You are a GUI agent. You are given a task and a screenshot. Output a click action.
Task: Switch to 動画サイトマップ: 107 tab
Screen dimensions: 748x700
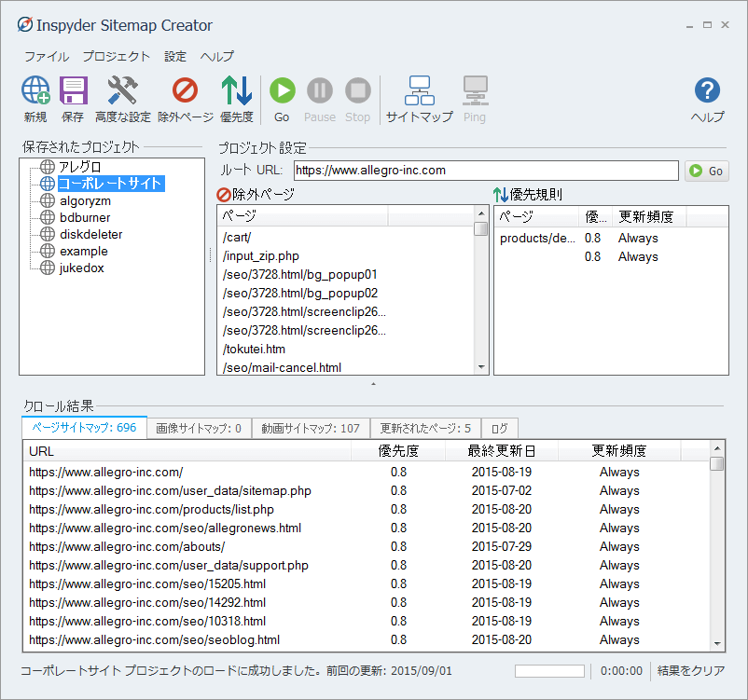pos(311,428)
